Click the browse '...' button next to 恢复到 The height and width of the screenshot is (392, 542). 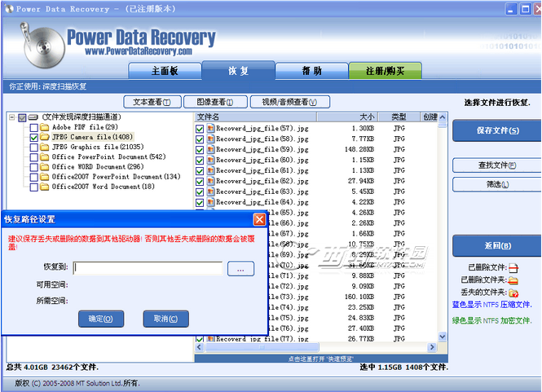pos(241,269)
